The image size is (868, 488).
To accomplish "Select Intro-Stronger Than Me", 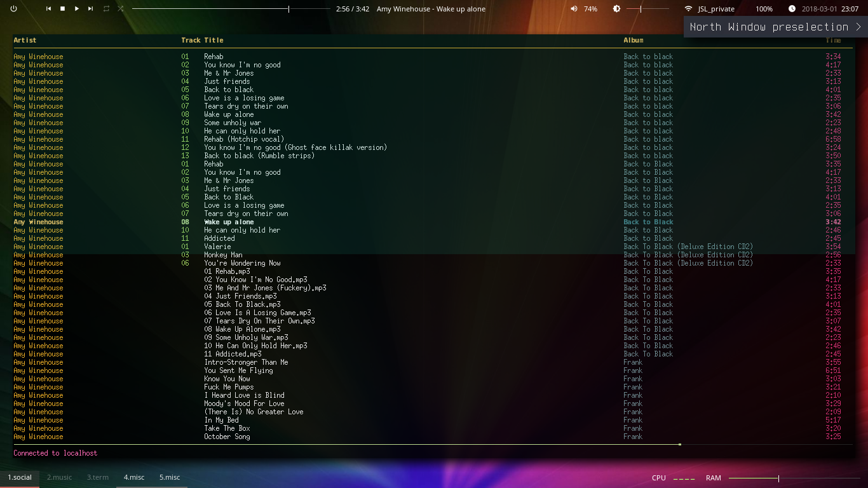I will pos(246,362).
